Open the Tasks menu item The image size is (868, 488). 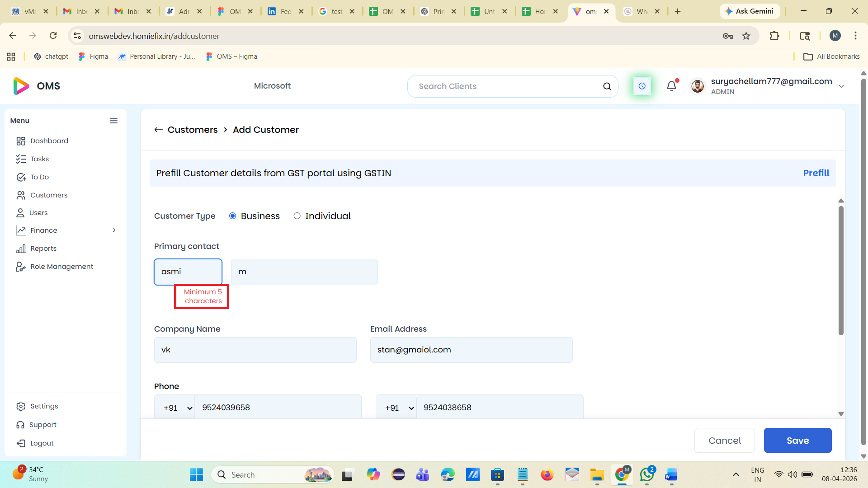click(39, 159)
